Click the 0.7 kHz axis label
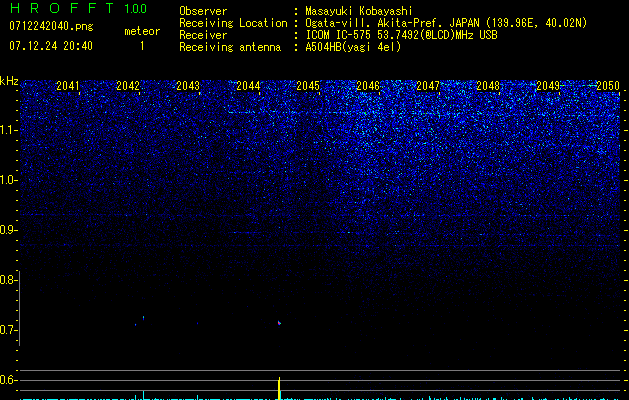This screenshot has height=400, width=629. tap(8, 330)
